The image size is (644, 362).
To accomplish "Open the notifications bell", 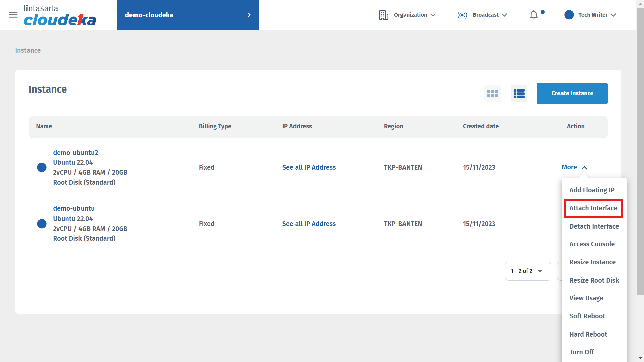I will coord(533,15).
